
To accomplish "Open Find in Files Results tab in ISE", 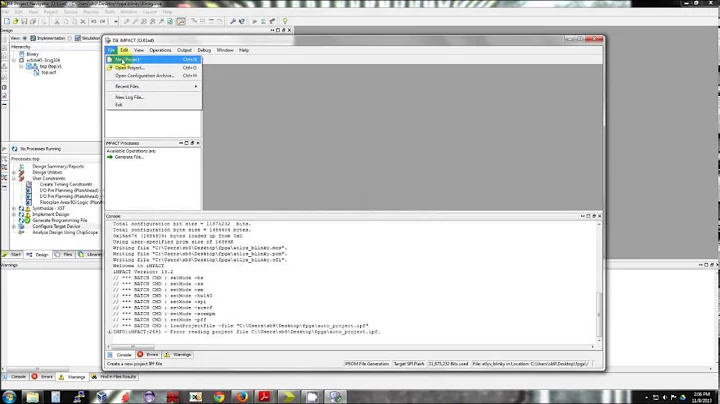I will point(114,376).
